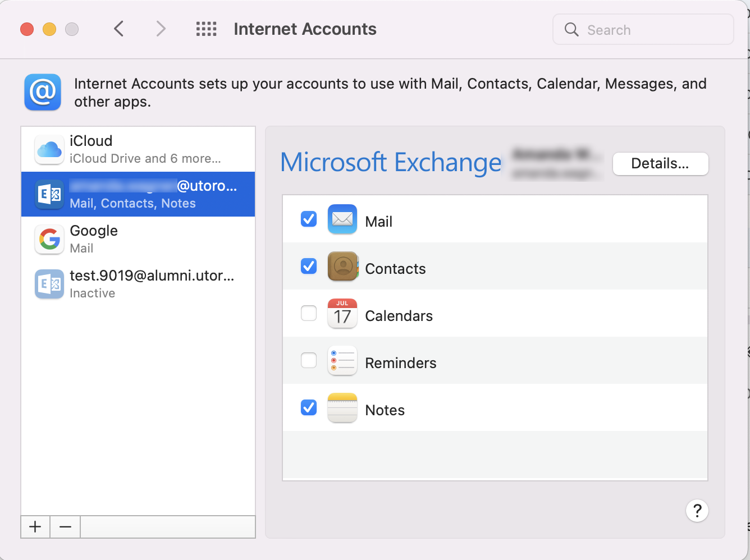Click the Calendars label text
This screenshot has width=750, height=560.
tap(399, 316)
